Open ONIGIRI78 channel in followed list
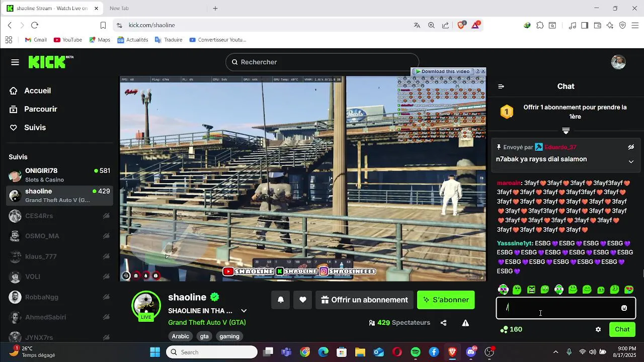Viewport: 644px width, 362px height. point(60,175)
